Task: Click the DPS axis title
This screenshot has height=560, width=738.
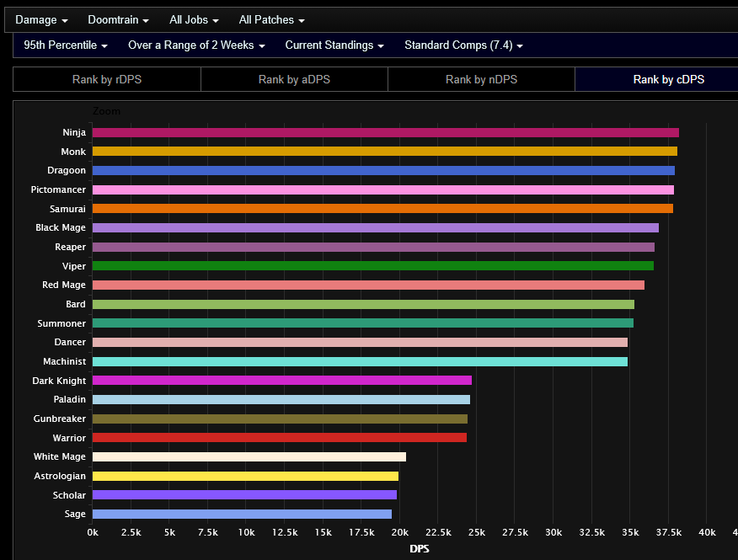Action: pyautogui.click(x=420, y=549)
